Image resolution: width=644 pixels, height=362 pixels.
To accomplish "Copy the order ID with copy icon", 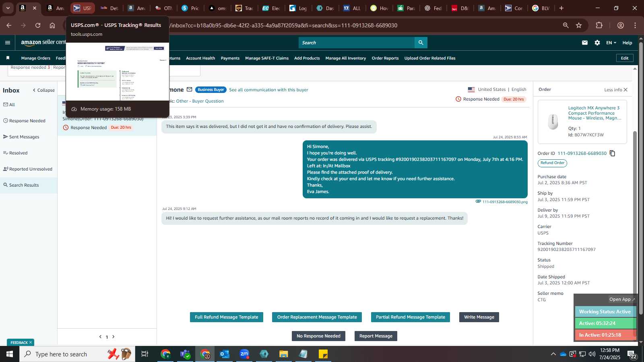I will click(612, 153).
